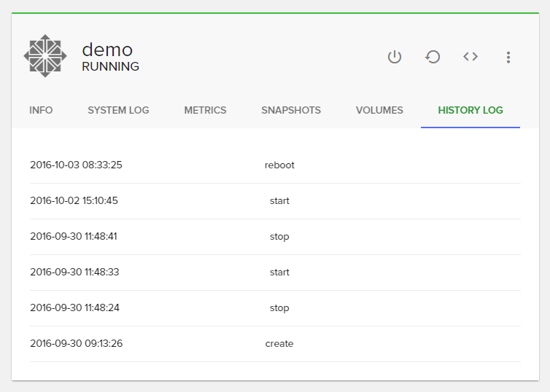Screen dimensions: 550x392
Task: Select the VOLUMES tab
Action: 379,110
